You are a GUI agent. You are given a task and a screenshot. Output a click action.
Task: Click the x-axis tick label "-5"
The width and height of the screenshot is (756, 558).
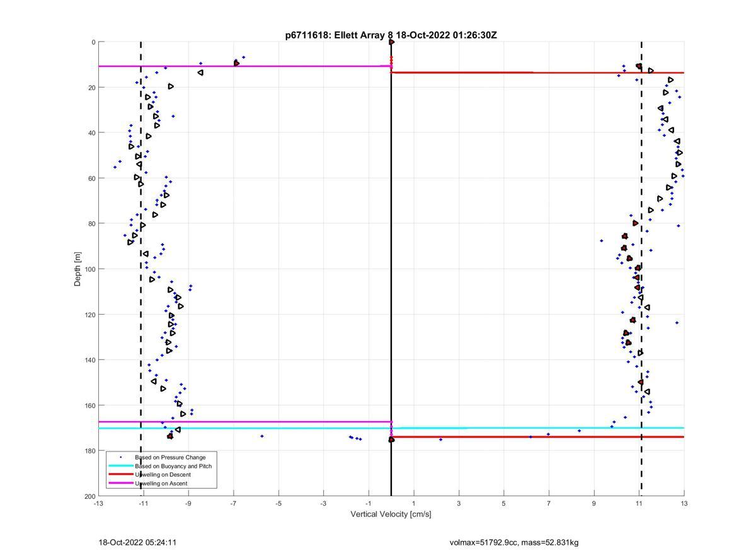click(x=278, y=504)
